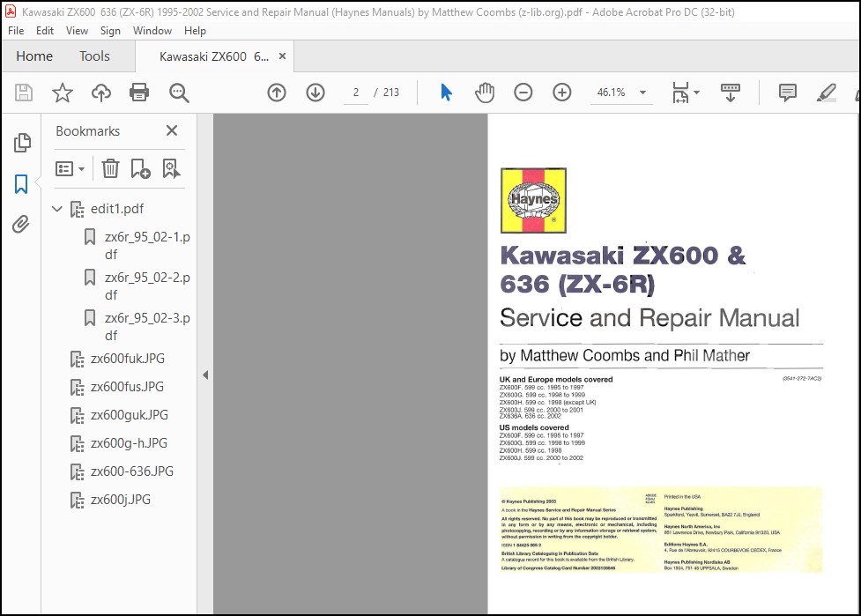Select the Kawasaki ZX600 document tab
The width and height of the screenshot is (861, 616).
(x=214, y=56)
